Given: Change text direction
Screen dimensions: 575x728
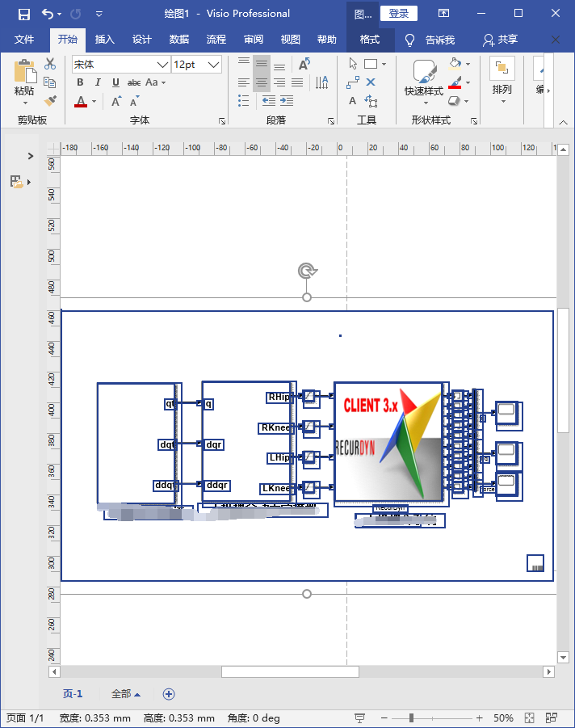Looking at the screenshot, I should 321,82.
